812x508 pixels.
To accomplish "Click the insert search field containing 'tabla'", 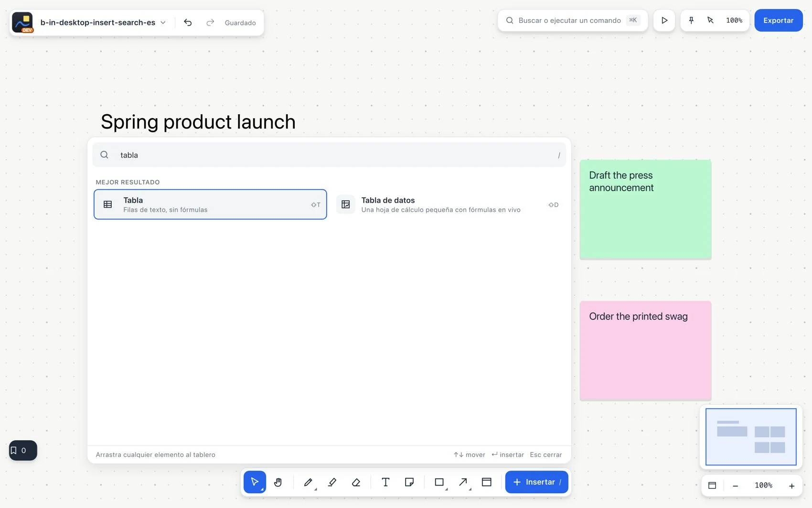I will pos(329,155).
